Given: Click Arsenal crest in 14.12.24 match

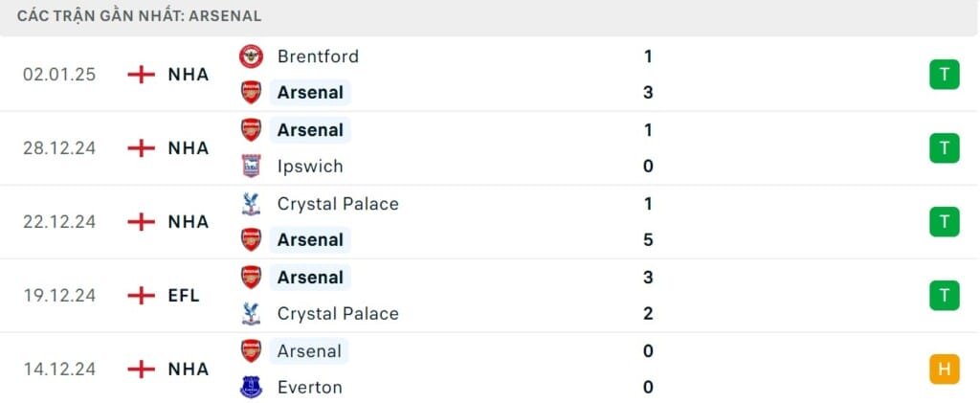Looking at the screenshot, I should click(x=251, y=351).
